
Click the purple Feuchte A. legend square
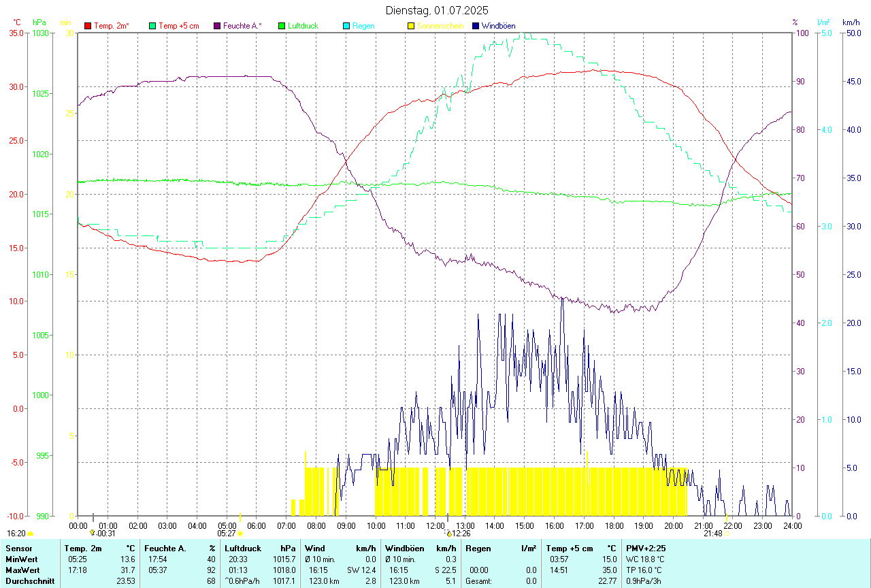coord(217,26)
